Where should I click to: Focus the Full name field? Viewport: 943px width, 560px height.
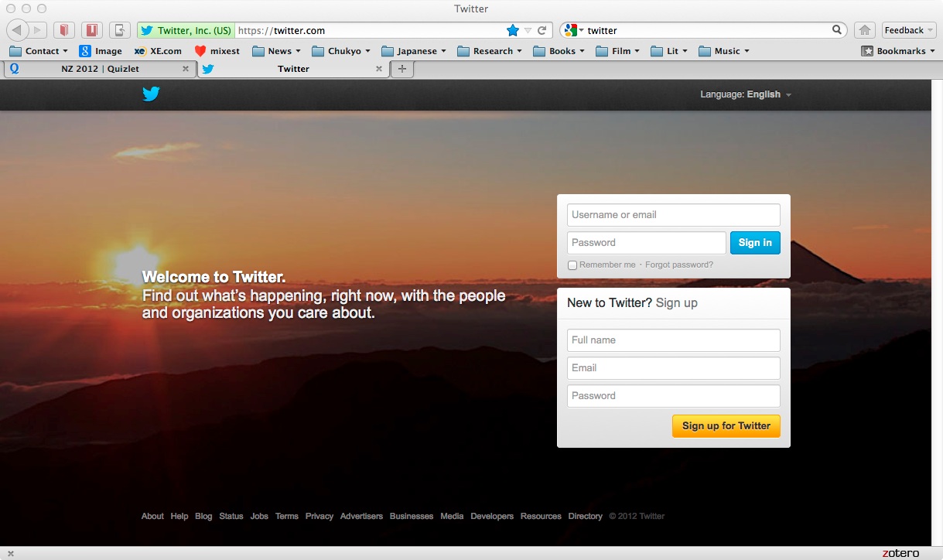[x=674, y=340]
